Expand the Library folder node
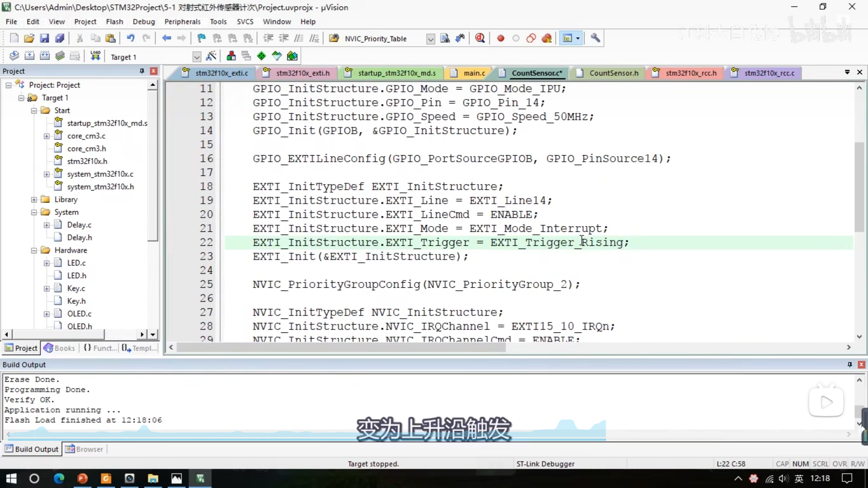Image resolution: width=868 pixels, height=488 pixels. 34,200
